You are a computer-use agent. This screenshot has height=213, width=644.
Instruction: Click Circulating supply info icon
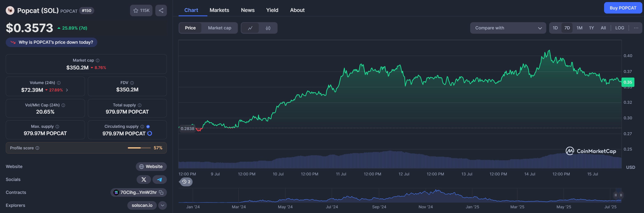pos(142,127)
